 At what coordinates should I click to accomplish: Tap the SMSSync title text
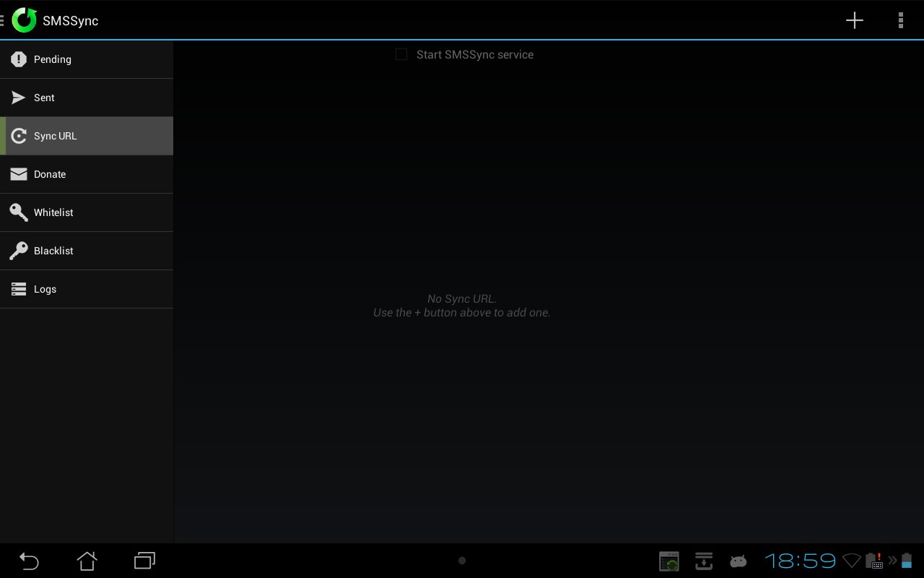[x=70, y=21]
